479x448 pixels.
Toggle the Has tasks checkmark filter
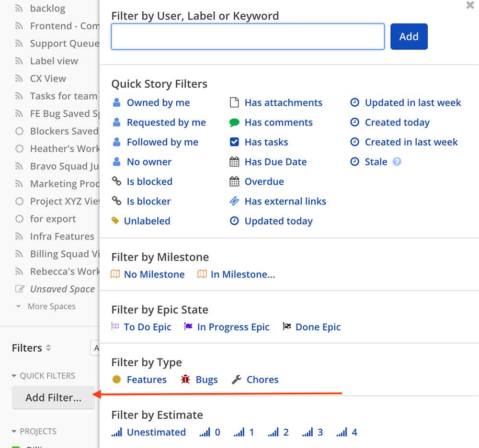pyautogui.click(x=234, y=142)
